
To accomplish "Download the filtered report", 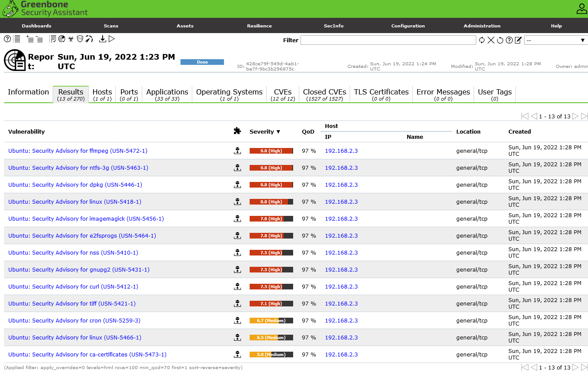I will tap(103, 39).
